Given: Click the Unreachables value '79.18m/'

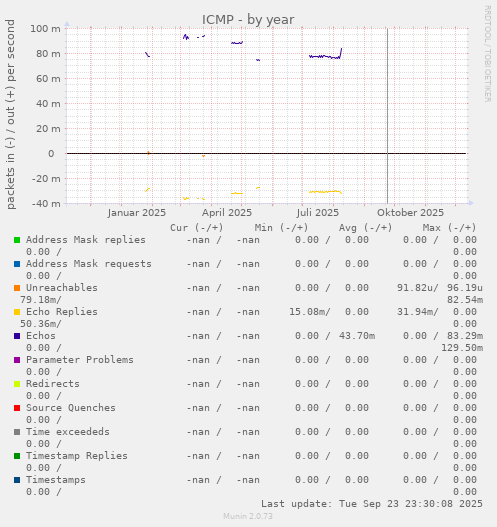Looking at the screenshot, I should pos(41,300).
